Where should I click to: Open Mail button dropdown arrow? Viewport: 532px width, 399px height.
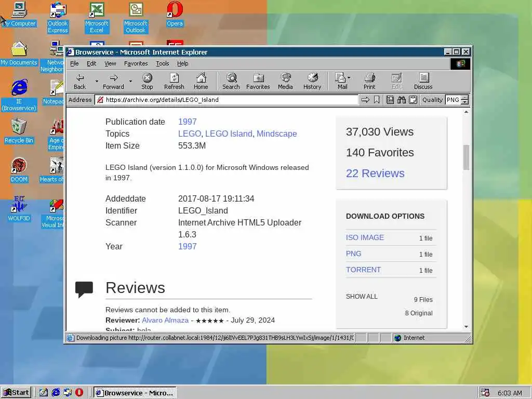click(x=349, y=78)
